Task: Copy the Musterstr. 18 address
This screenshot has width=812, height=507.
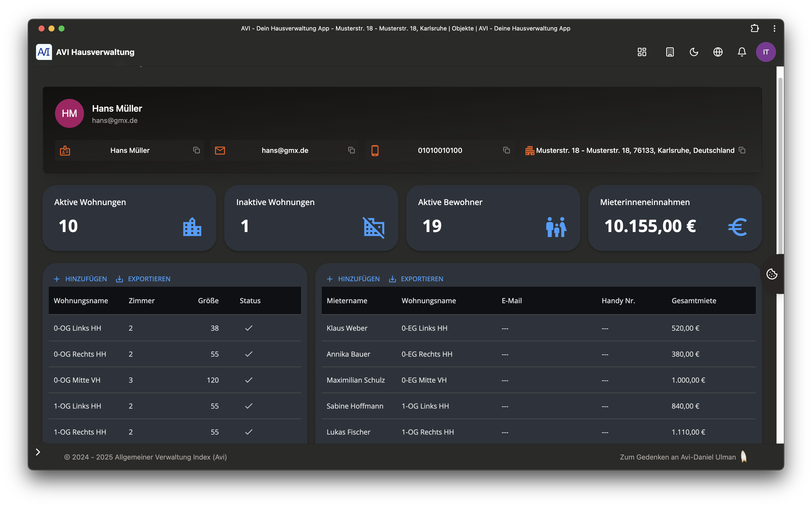Action: point(742,150)
